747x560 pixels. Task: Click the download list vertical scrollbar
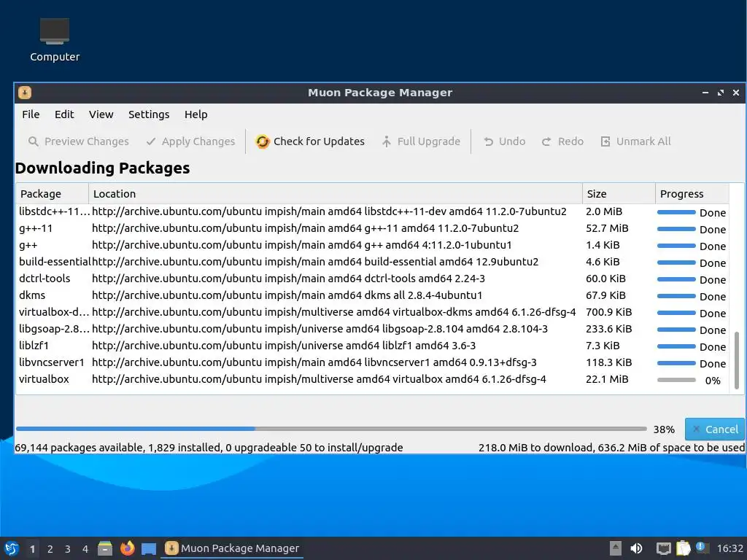[737, 360]
